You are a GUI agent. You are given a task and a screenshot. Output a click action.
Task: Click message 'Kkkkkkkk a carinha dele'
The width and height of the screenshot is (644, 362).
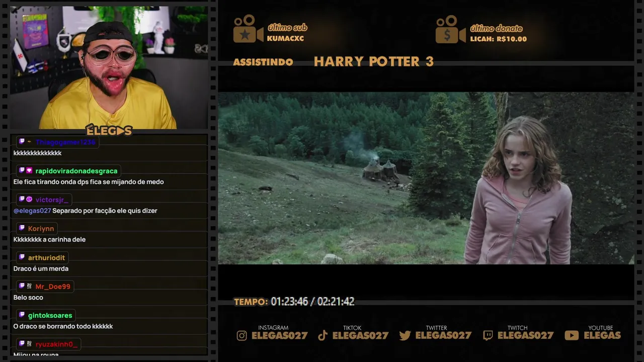point(49,240)
